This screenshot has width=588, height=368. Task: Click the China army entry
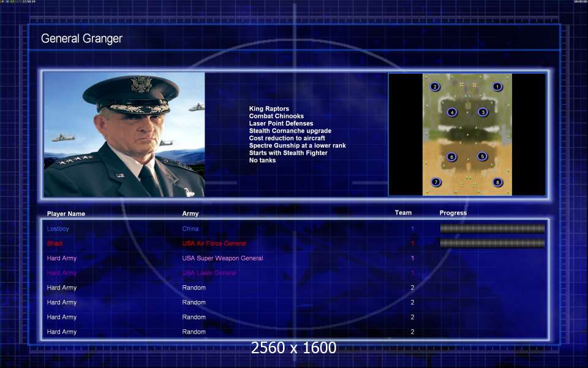point(190,228)
